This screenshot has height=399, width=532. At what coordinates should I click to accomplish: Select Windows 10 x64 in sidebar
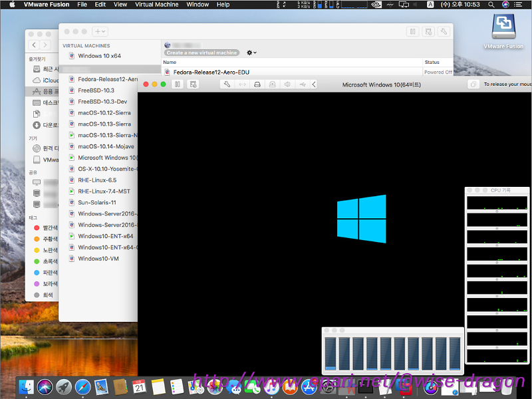99,56
